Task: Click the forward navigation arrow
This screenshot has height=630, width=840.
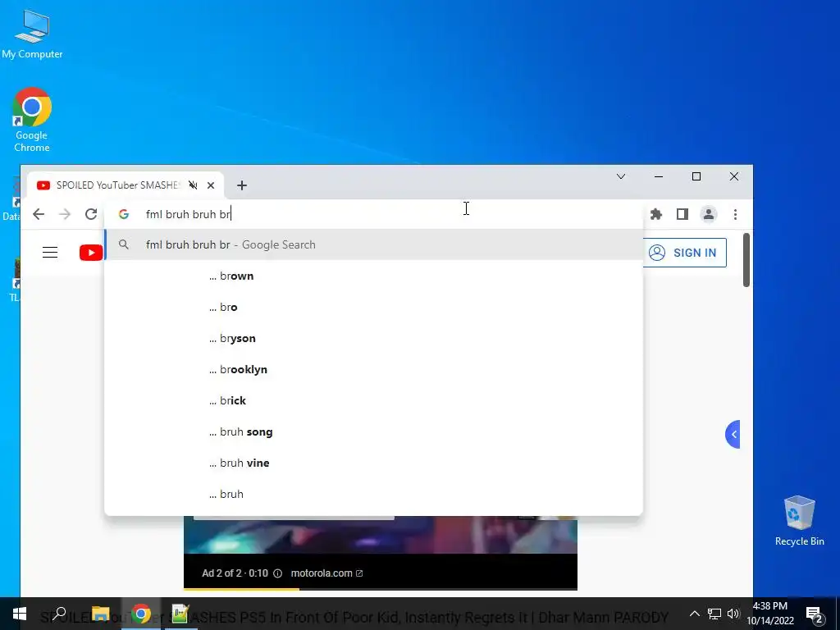Action: [x=65, y=214]
